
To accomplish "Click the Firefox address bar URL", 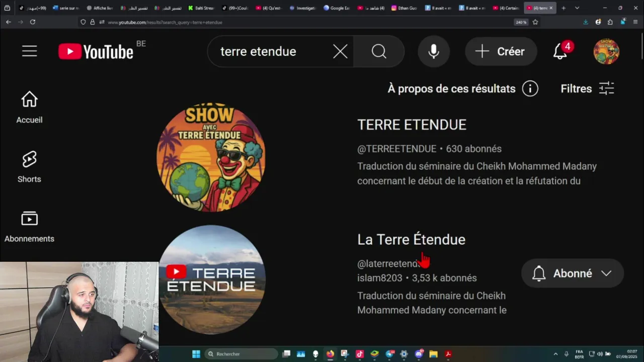I will pos(165,22).
